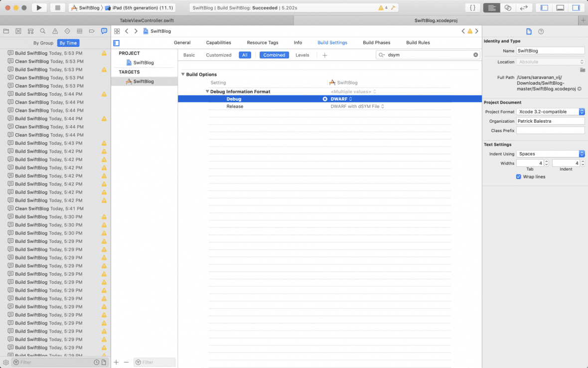Viewport: 588px width, 368px height.
Task: Stop the running task
Action: (57, 7)
